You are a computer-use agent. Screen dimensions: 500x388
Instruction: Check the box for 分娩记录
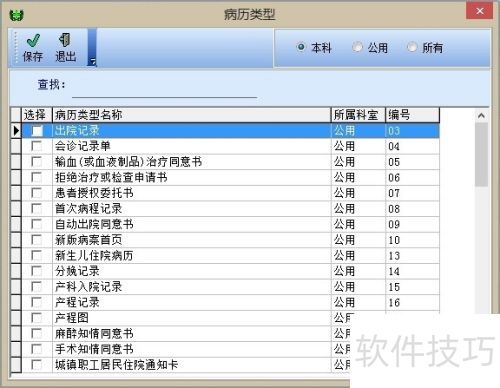(x=36, y=271)
